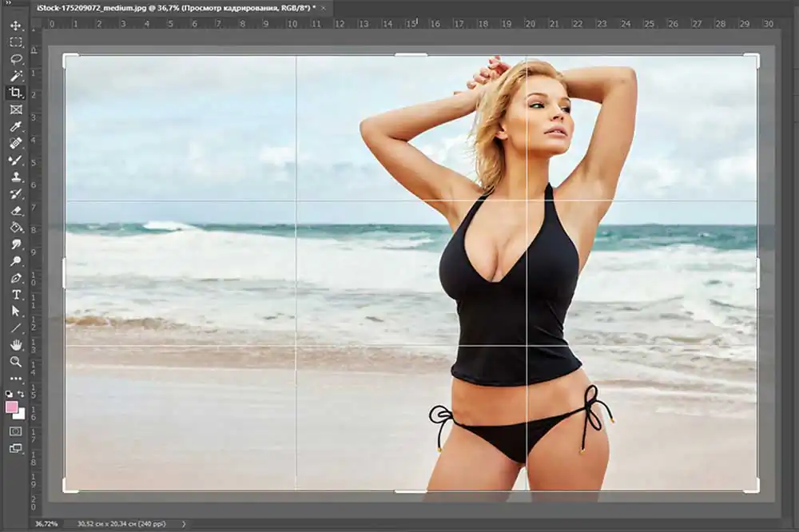Reset default foreground and background colors
Viewport: 799px width, 532px height.
(8, 394)
